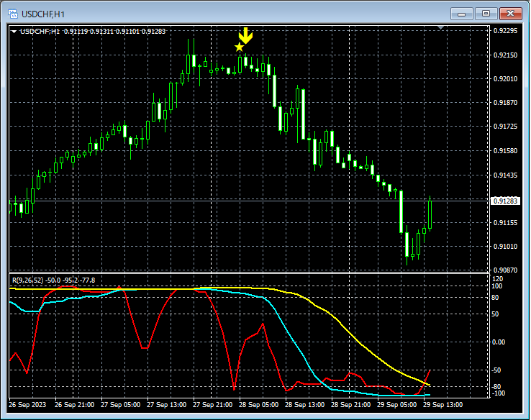Click the window title USDCHF,H1

[x=43, y=14]
